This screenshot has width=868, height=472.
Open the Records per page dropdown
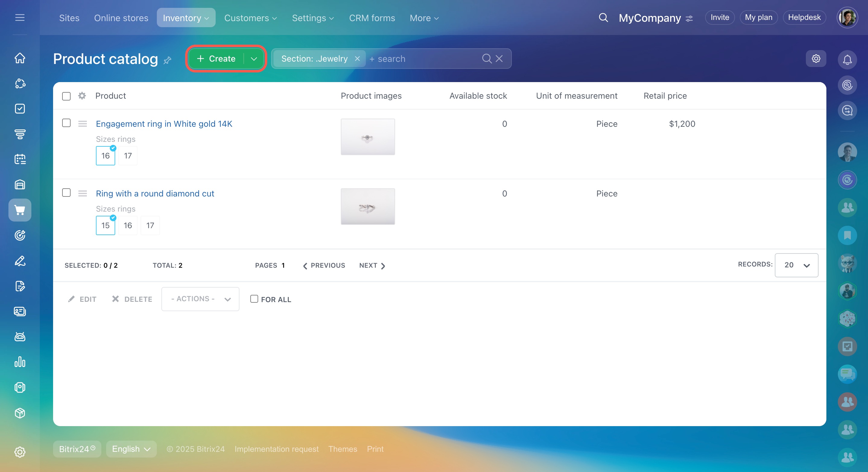tap(796, 265)
